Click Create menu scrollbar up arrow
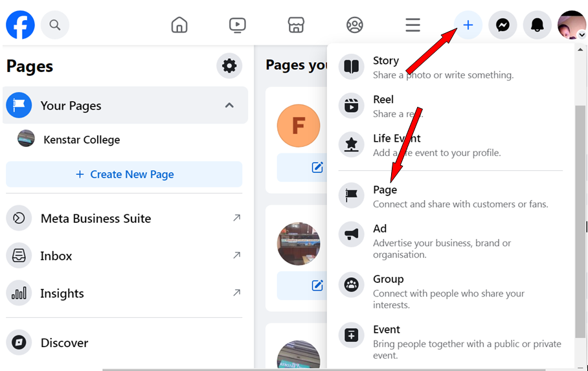The height and width of the screenshot is (371, 588). pos(580,49)
